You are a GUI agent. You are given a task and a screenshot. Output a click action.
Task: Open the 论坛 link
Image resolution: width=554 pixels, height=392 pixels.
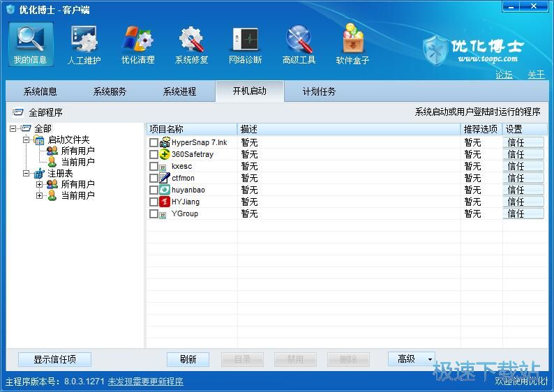[504, 75]
